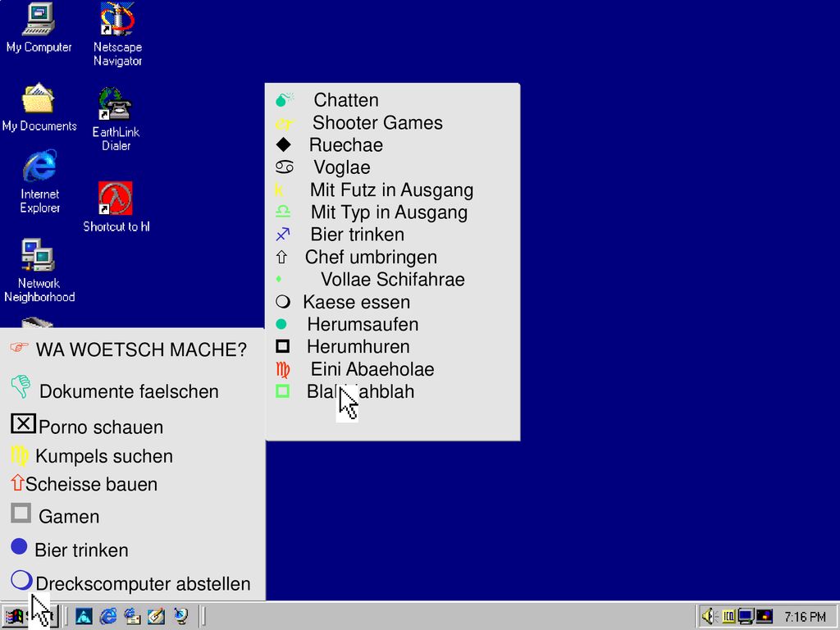Launch Internet Explorer from quick launch bar

[108, 617]
